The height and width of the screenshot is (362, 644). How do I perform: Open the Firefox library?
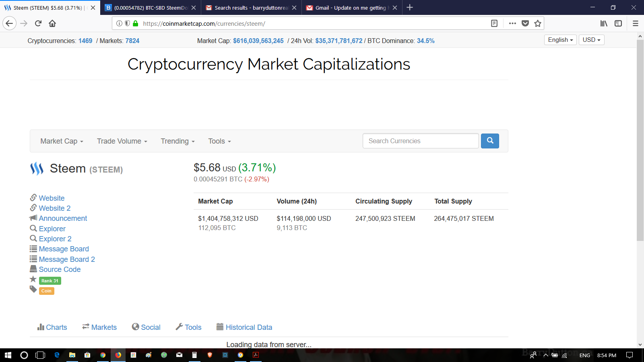(x=604, y=23)
